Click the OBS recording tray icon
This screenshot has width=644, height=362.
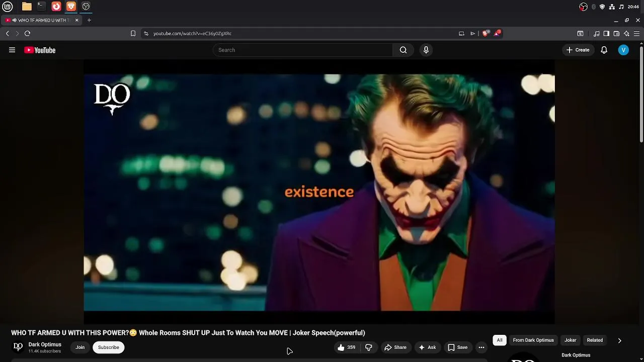583,7
